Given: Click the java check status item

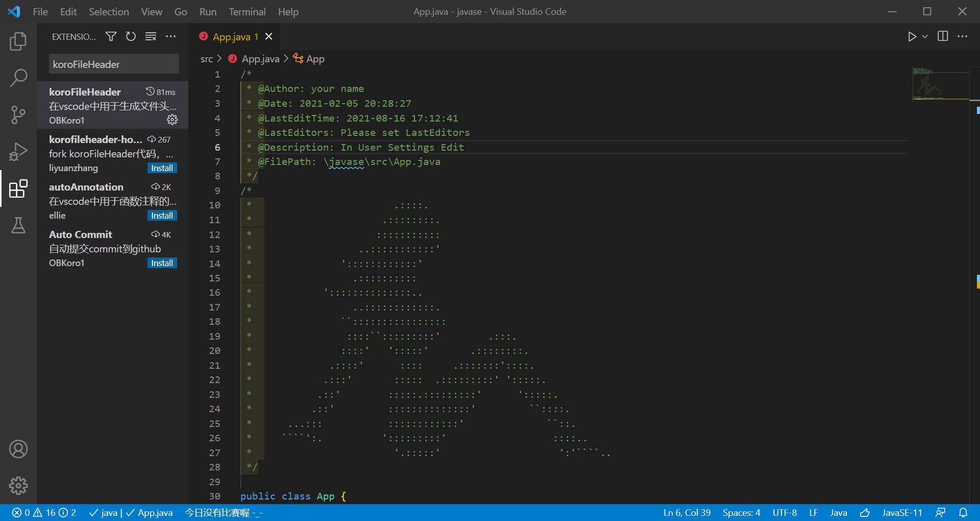Looking at the screenshot, I should [103, 512].
